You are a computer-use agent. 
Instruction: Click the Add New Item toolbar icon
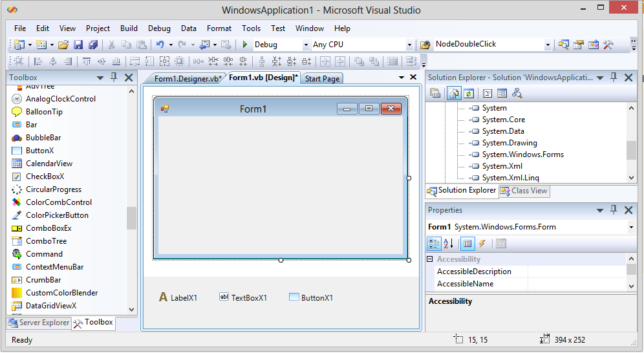click(41, 45)
